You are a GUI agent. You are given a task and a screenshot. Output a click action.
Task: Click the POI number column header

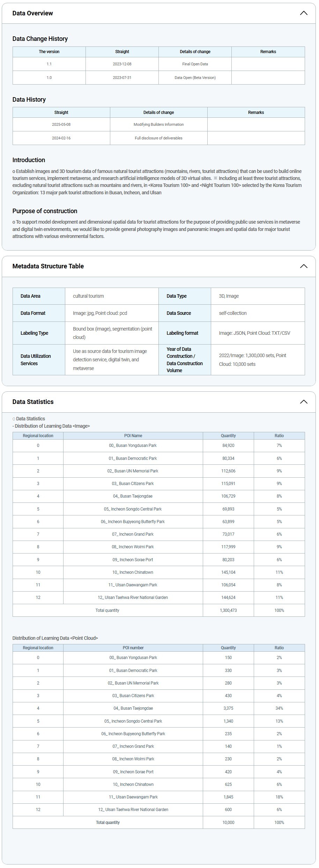click(133, 648)
